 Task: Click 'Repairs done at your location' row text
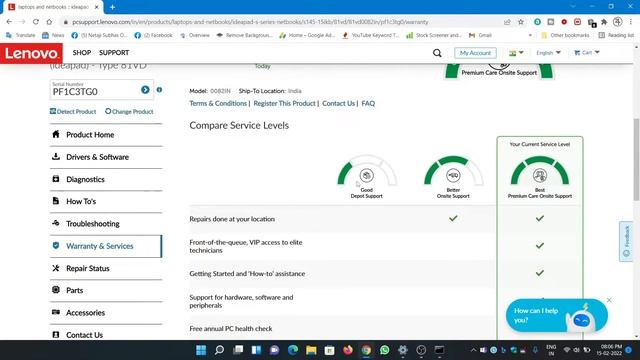(232, 219)
